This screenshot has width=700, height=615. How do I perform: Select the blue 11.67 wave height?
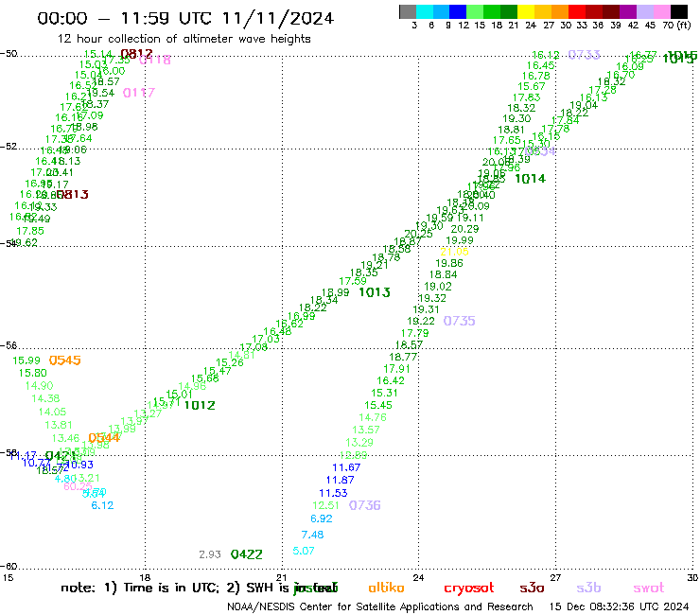(x=346, y=467)
